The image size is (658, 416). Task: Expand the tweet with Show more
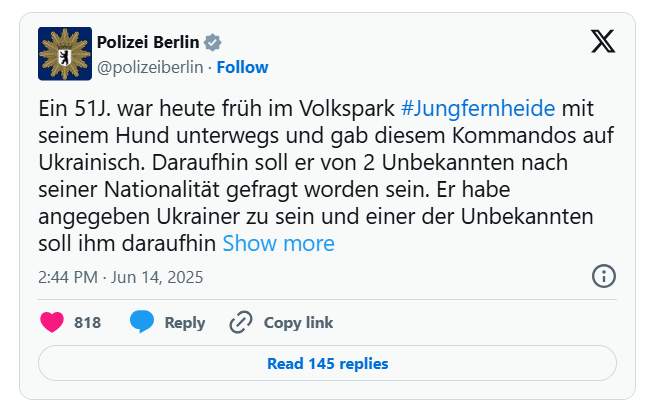click(279, 243)
